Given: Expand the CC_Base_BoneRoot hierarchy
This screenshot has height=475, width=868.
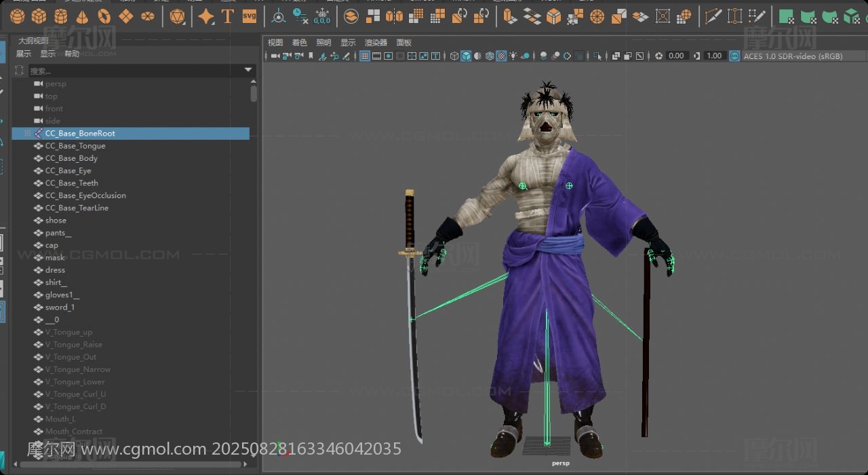Looking at the screenshot, I should [28, 134].
